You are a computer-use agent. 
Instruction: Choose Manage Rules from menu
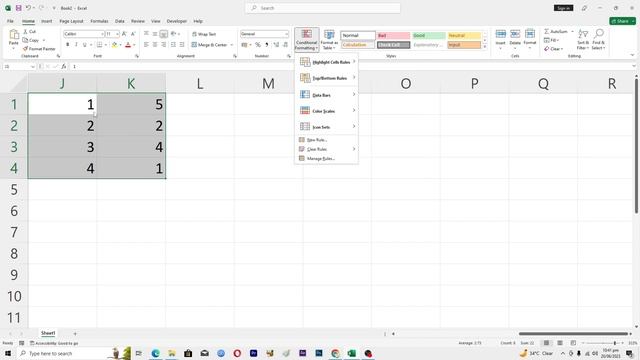[327, 158]
